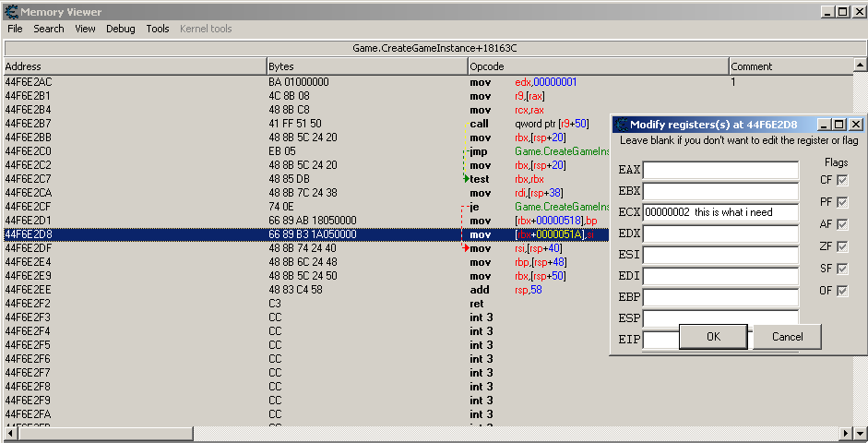Select the ret instruction row 44F6E2F2
This screenshot has width=868, height=443.
(x=307, y=304)
